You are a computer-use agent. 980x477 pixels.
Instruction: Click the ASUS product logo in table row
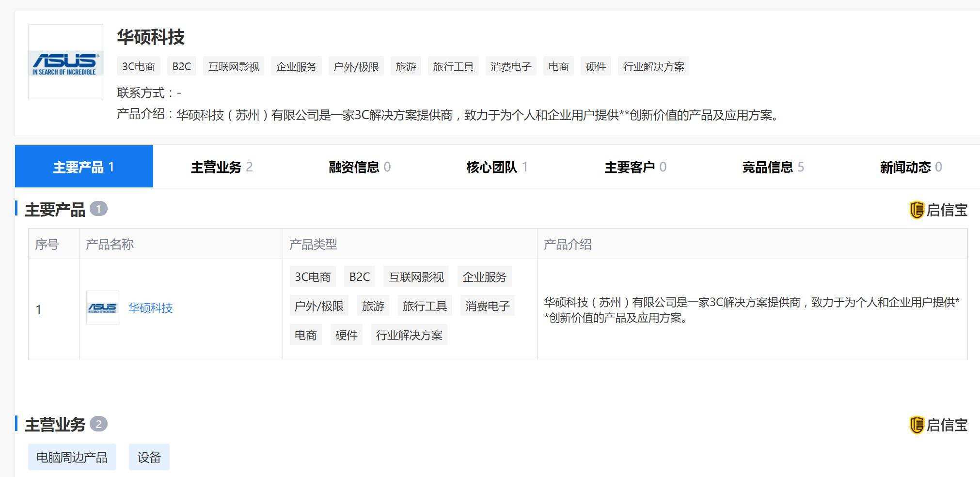pyautogui.click(x=103, y=308)
